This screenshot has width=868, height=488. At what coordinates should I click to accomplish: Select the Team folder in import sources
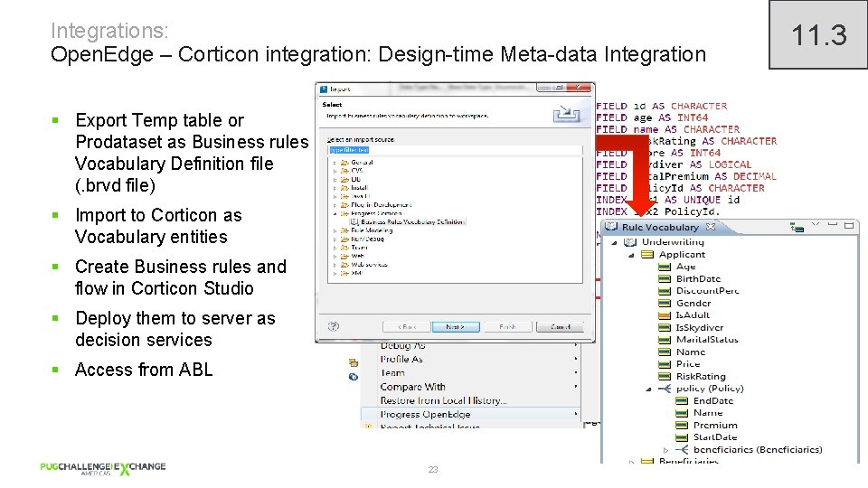click(359, 248)
